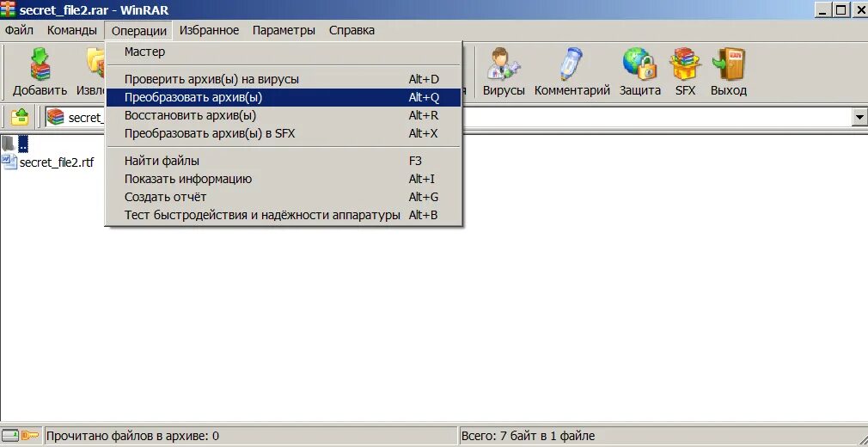The width and height of the screenshot is (868, 447).
Task: Choose Найти файлы
Action: coord(284,162)
